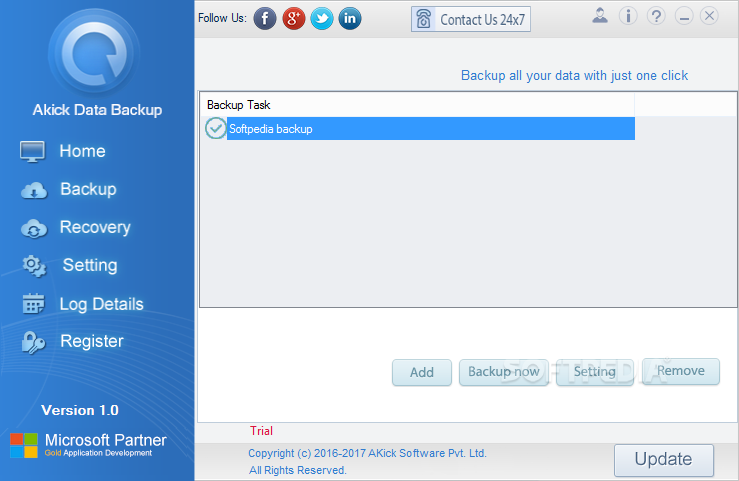Go to Home in the sidebar

tap(82, 151)
